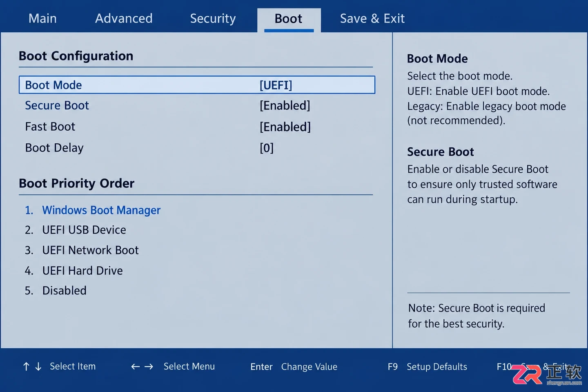Click the up arrow key hint icon
Viewport: 588px width, 392px height.
26,367
